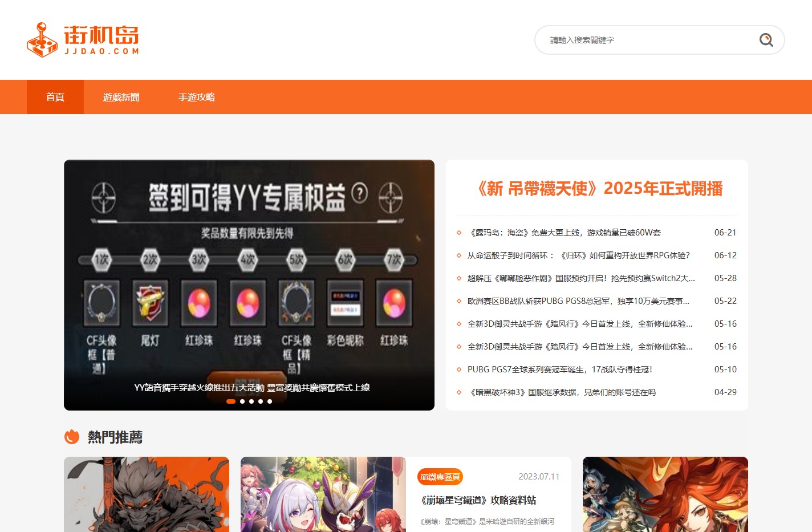Click the question mark help icon in banner
This screenshot has height=532, width=812.
[x=359, y=193]
